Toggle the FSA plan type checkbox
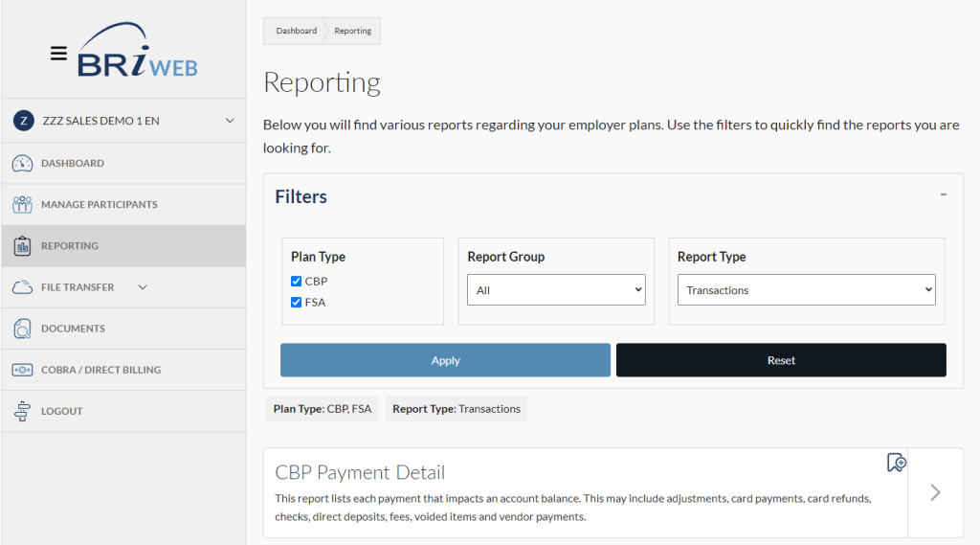 [297, 303]
